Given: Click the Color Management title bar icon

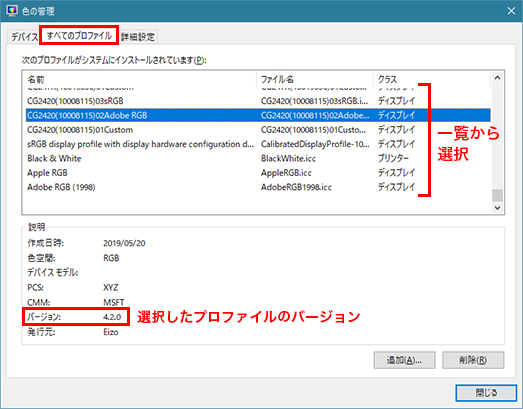Looking at the screenshot, I should point(12,11).
